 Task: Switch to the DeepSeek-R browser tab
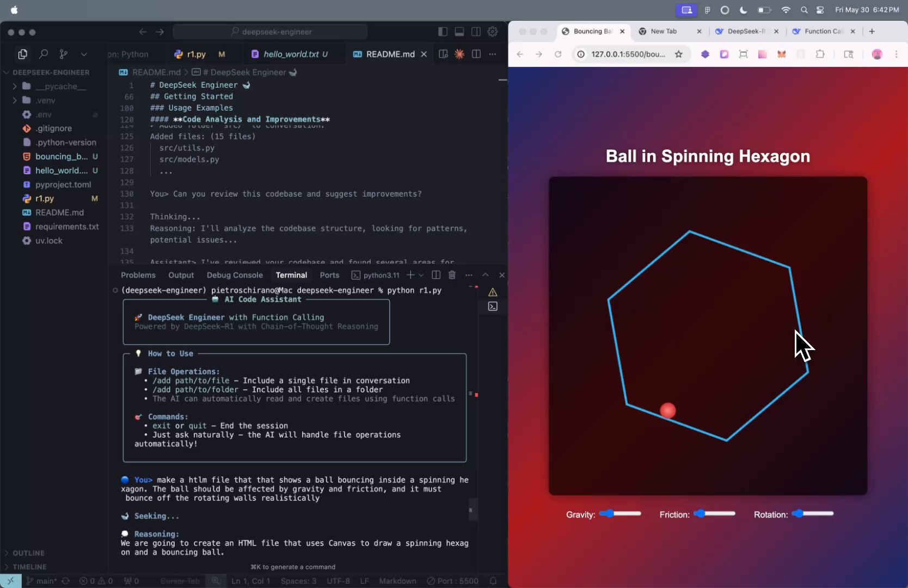(x=747, y=31)
